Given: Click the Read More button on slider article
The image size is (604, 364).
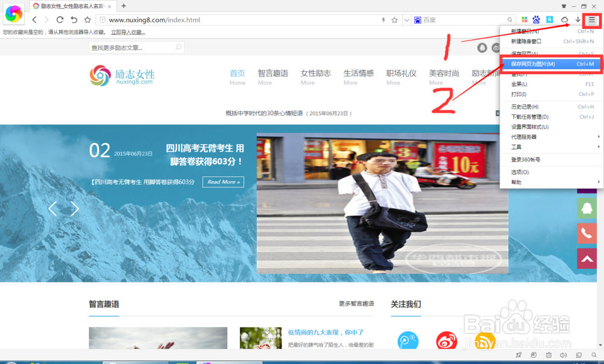Looking at the screenshot, I should (x=223, y=182).
